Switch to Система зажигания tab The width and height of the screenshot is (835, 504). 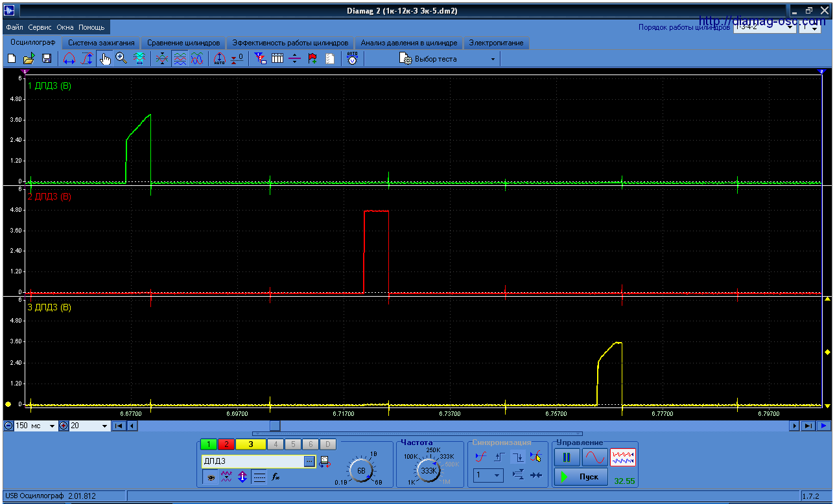pyautogui.click(x=101, y=43)
